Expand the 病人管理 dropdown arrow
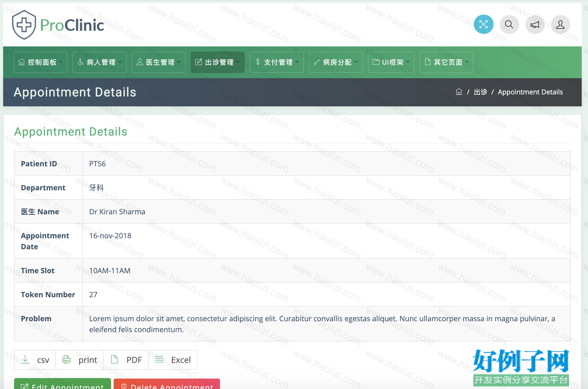This screenshot has height=389, width=588. click(x=120, y=62)
